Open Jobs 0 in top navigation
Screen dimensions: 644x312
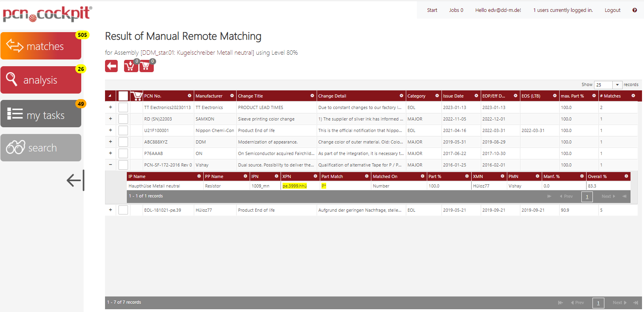(456, 10)
